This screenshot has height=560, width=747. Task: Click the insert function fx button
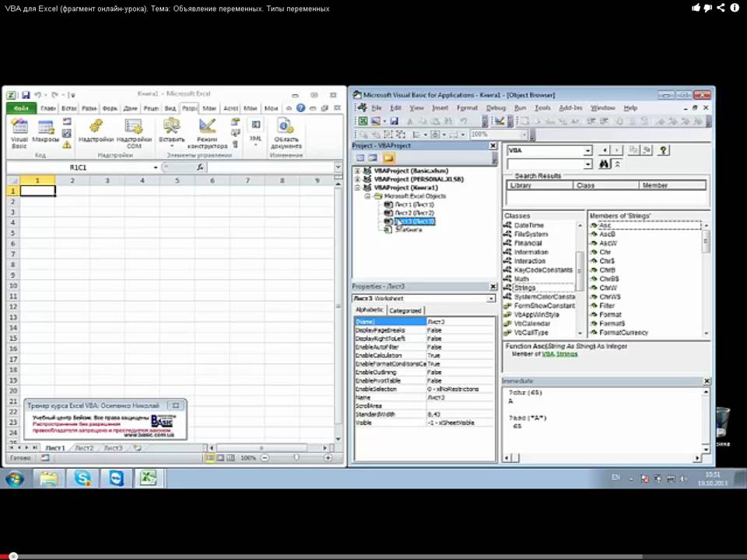click(x=200, y=167)
